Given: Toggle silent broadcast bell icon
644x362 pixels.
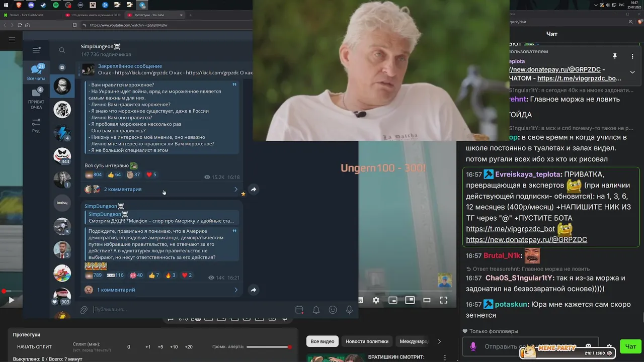Looking at the screenshot, I should 316,310.
